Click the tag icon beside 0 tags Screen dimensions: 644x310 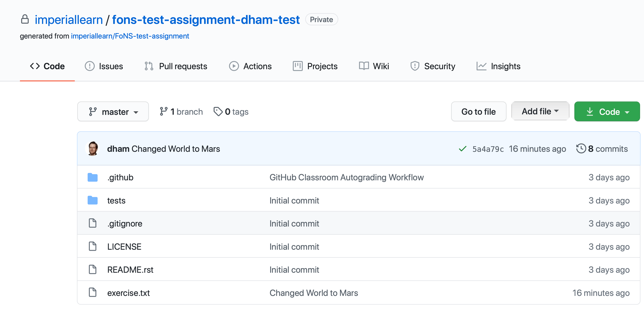pos(218,111)
